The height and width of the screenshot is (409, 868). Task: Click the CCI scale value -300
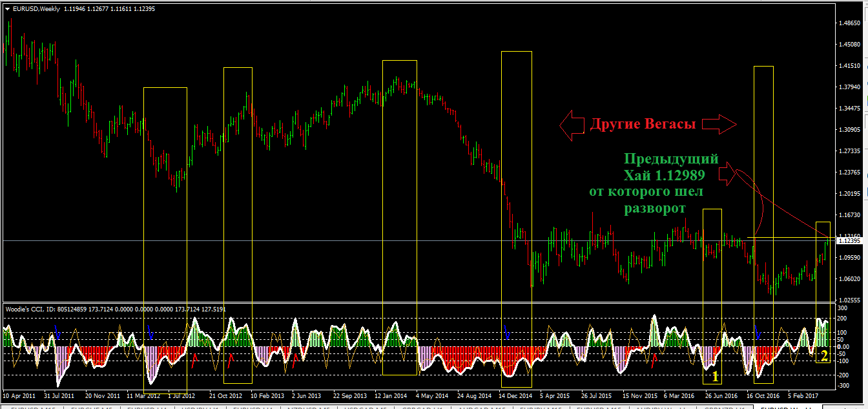[x=844, y=385]
